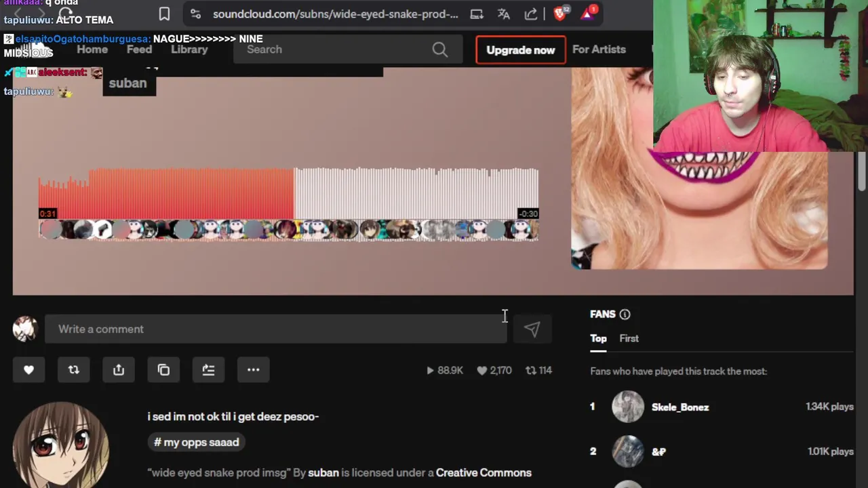Click description 'i sed im not ok til i get deez pesoo-'
The width and height of the screenshot is (868, 488).
[233, 416]
